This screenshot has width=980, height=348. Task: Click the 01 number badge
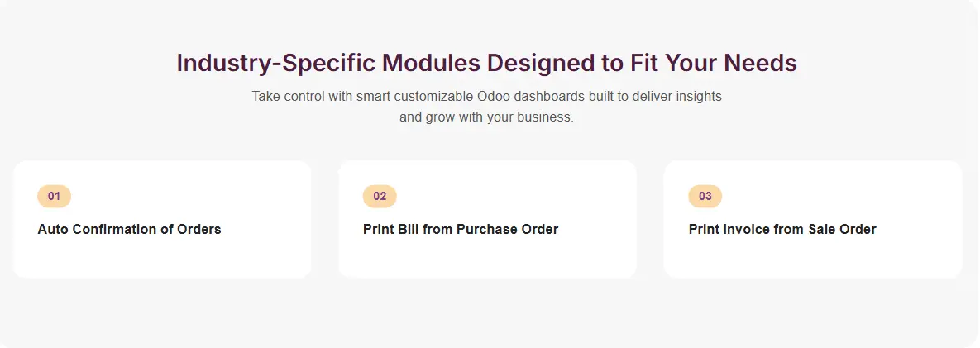(54, 197)
